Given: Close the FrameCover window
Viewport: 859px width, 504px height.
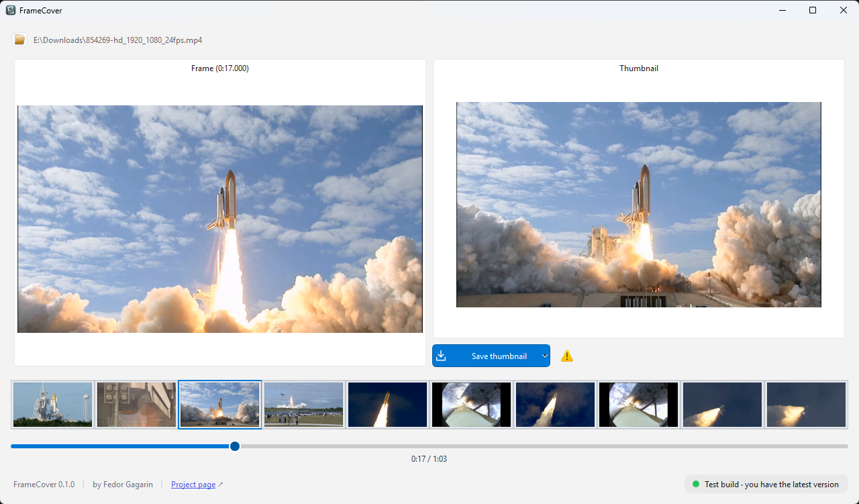Looking at the screenshot, I should [844, 10].
